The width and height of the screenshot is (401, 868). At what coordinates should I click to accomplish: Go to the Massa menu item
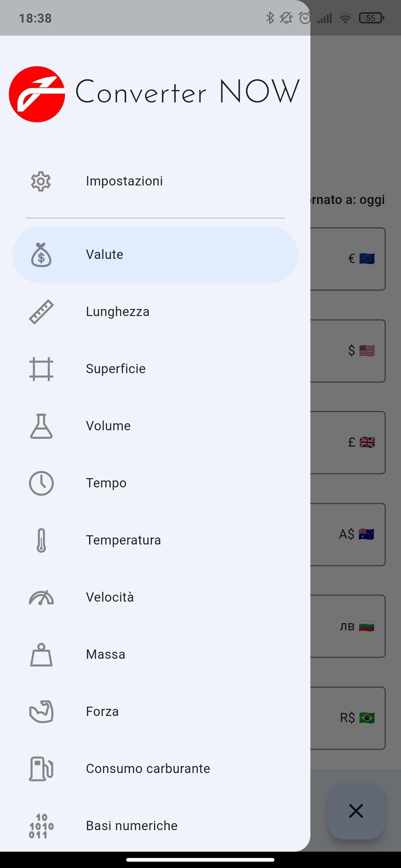coord(105,655)
